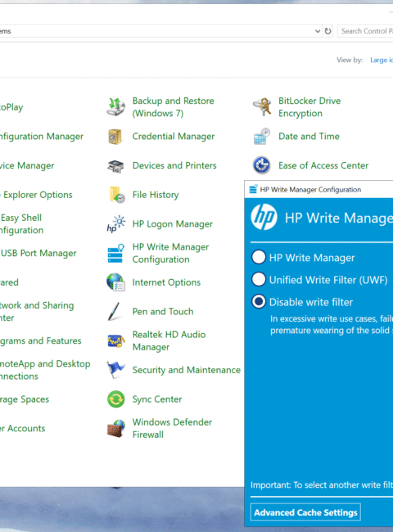Viewport: 393px width, 532px height.
Task: Open Devices and Printers link
Action: (174, 165)
